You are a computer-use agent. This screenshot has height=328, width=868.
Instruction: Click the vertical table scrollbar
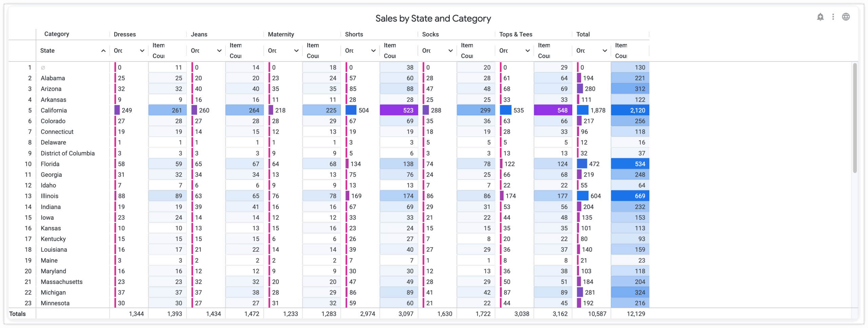pyautogui.click(x=855, y=119)
